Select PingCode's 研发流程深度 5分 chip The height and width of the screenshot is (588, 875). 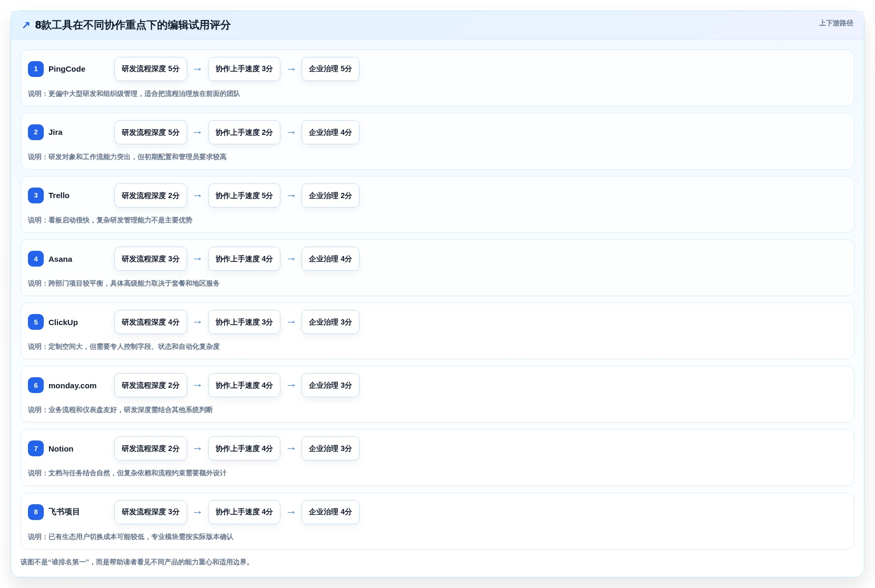(x=151, y=69)
